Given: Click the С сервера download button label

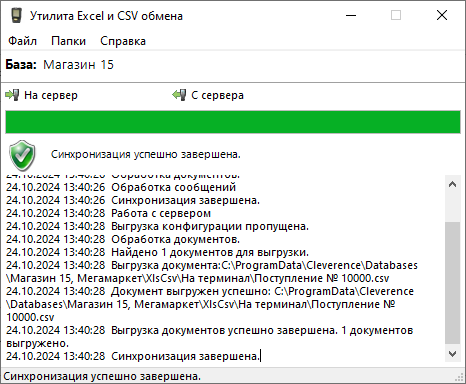Looking at the screenshot, I should click(217, 95).
